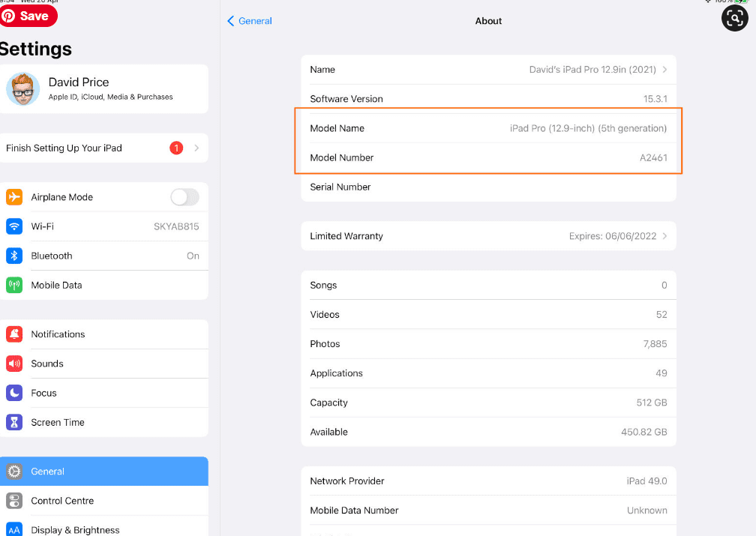Click the About page title
Image resolution: width=756 pixels, height=536 pixels.
pyautogui.click(x=488, y=21)
